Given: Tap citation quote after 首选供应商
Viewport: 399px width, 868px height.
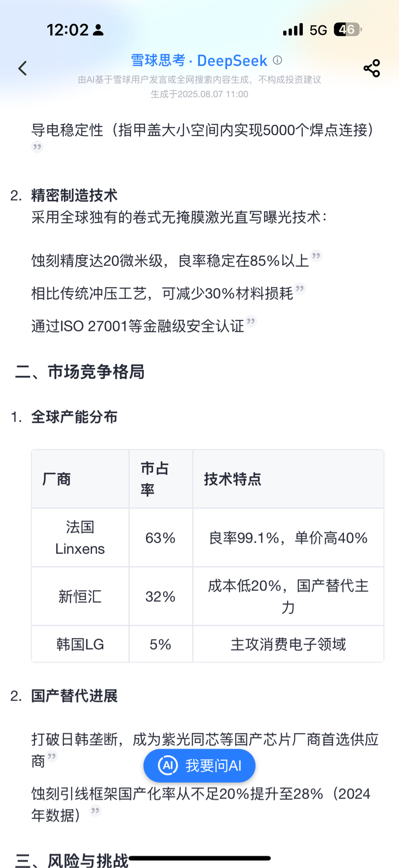Looking at the screenshot, I should tap(52, 756).
